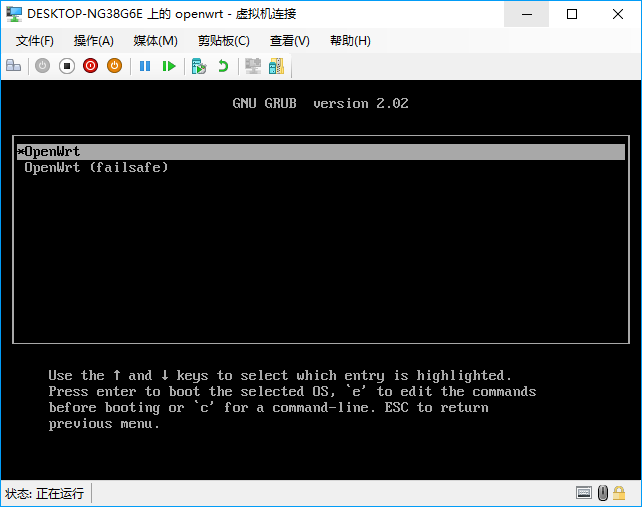Create a checkpoint using the toolbar icon
The height and width of the screenshot is (507, 642).
pos(199,66)
